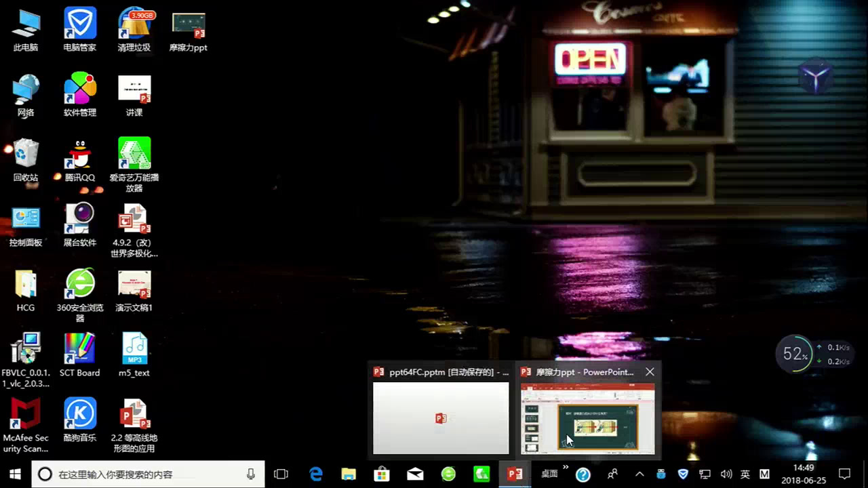Click the Task View button
Image resolution: width=868 pixels, height=488 pixels.
coord(281,474)
